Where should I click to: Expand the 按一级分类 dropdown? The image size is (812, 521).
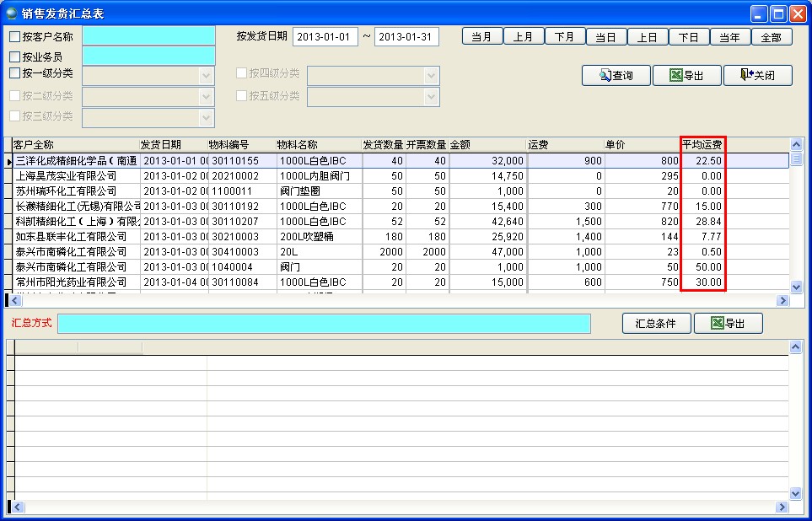[x=207, y=76]
